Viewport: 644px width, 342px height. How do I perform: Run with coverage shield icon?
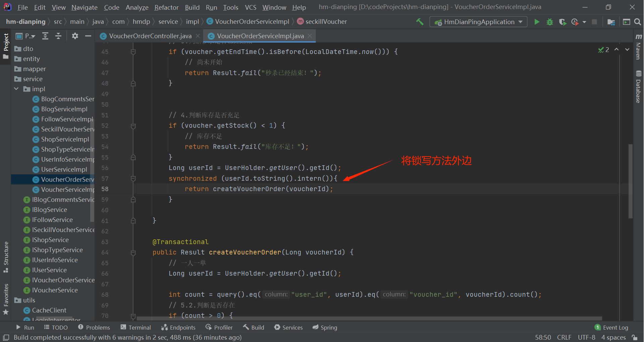coord(563,22)
